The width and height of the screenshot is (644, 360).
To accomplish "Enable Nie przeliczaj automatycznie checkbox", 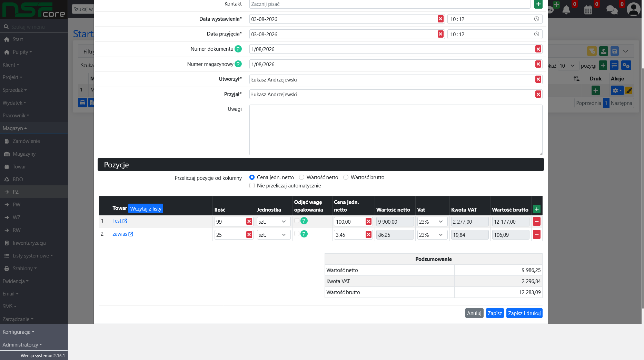I will [252, 186].
